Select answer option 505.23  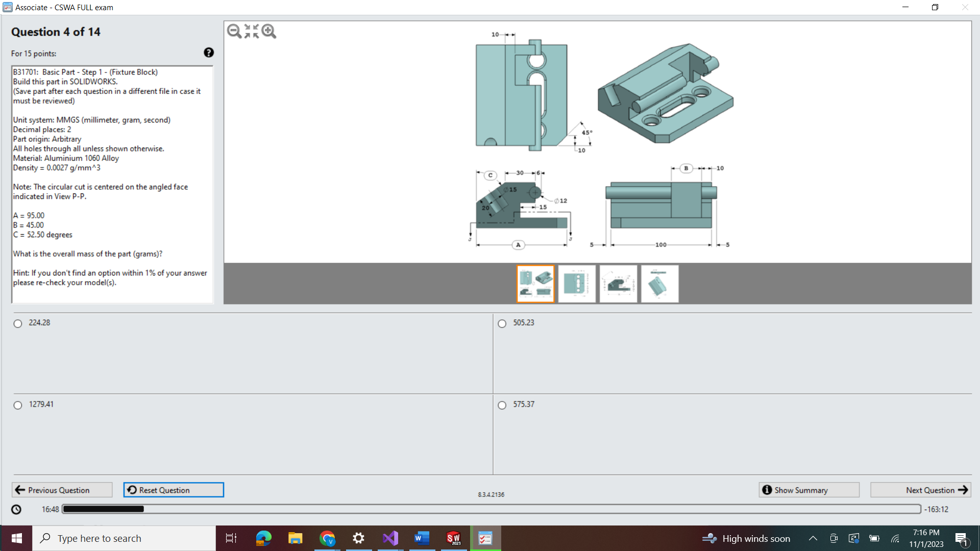click(x=502, y=323)
